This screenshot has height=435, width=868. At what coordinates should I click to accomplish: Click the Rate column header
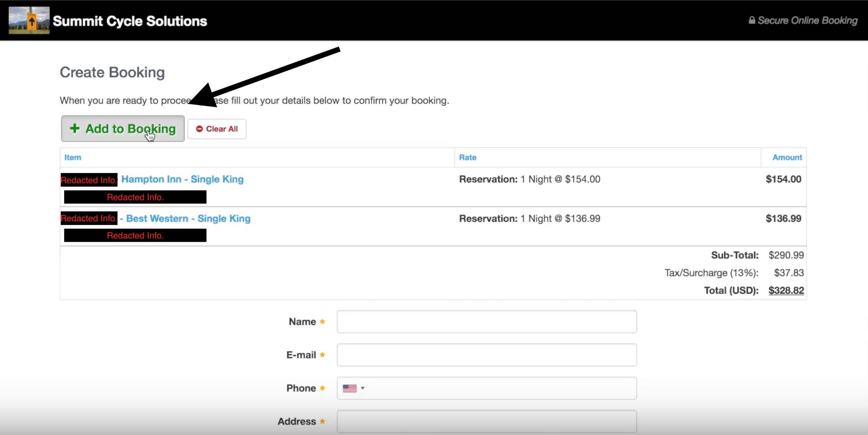coord(468,157)
